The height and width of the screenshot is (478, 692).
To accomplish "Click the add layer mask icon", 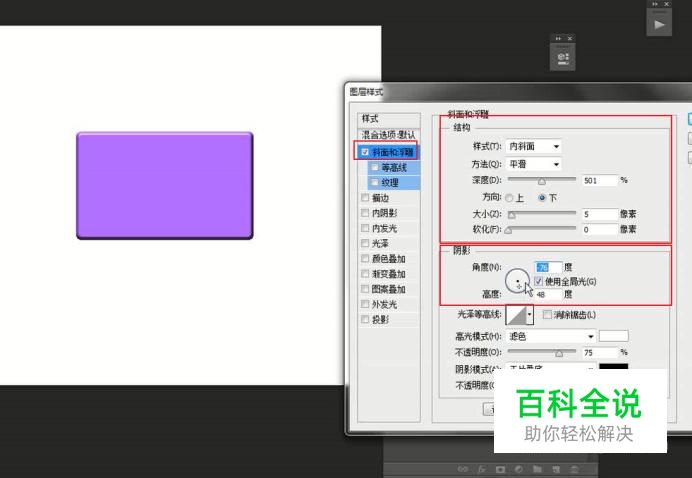I will click(500, 469).
